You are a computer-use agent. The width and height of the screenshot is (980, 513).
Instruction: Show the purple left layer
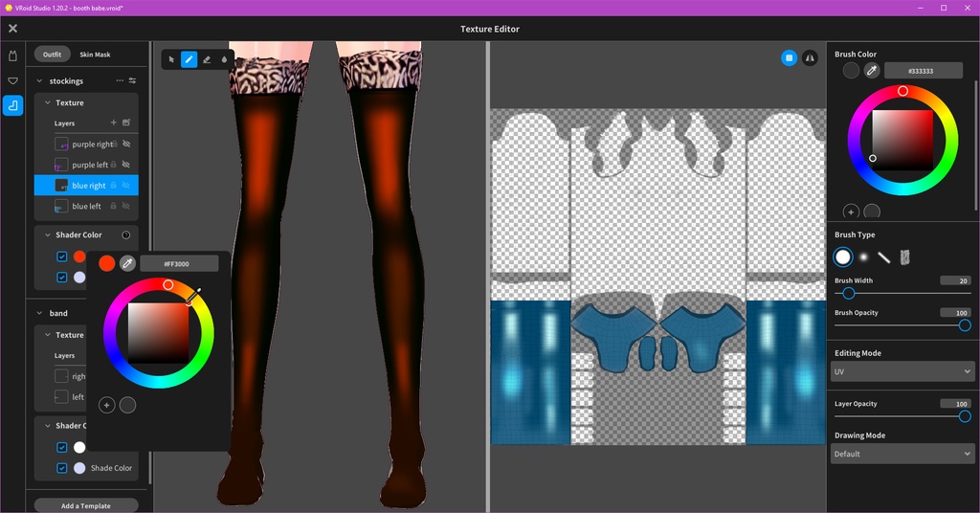[126, 165]
